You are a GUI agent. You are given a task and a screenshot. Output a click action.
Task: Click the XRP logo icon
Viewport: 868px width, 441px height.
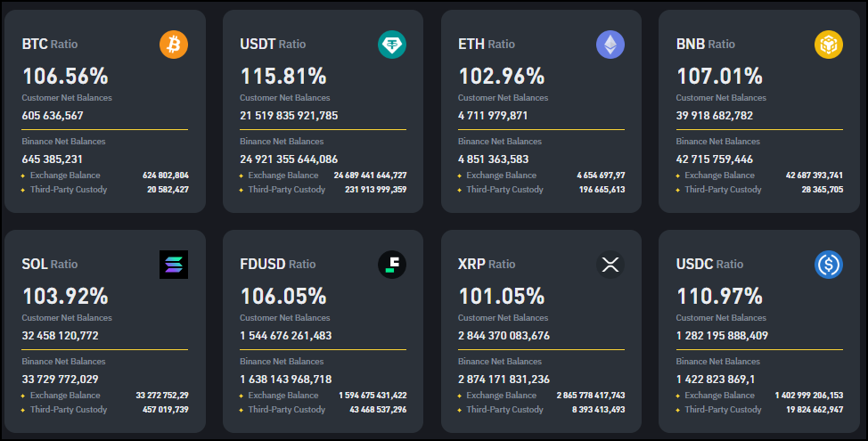click(x=610, y=265)
